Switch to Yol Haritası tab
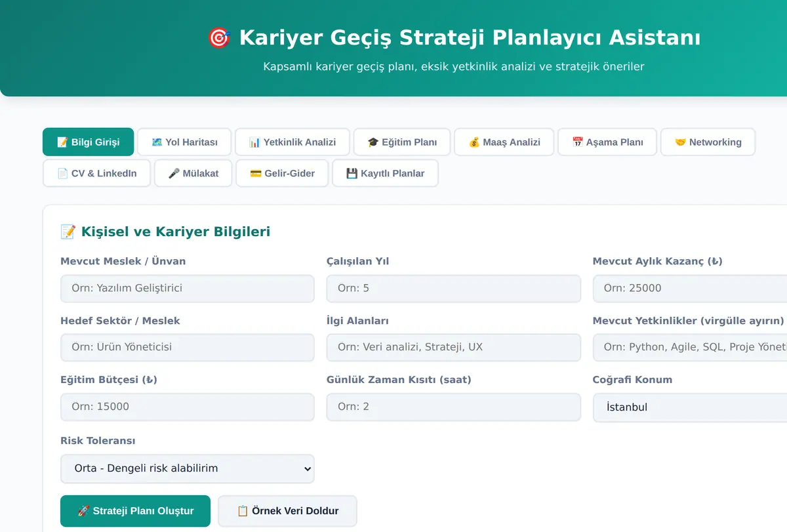 (184, 142)
